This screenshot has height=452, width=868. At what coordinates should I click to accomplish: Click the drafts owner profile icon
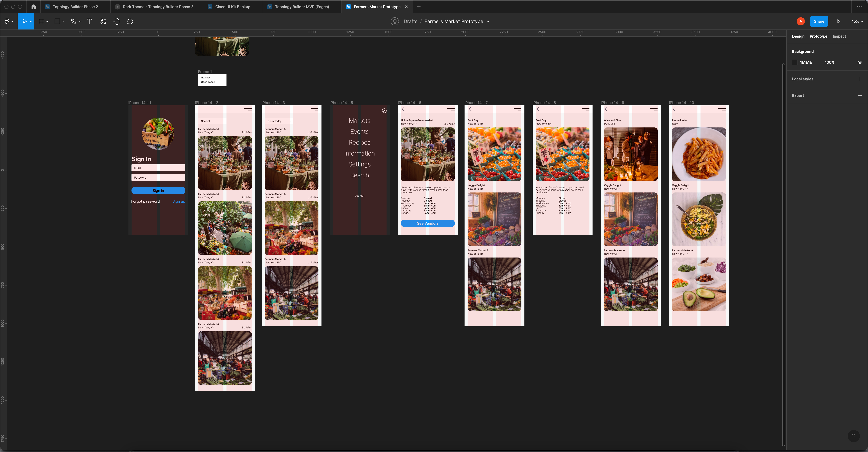click(x=395, y=21)
